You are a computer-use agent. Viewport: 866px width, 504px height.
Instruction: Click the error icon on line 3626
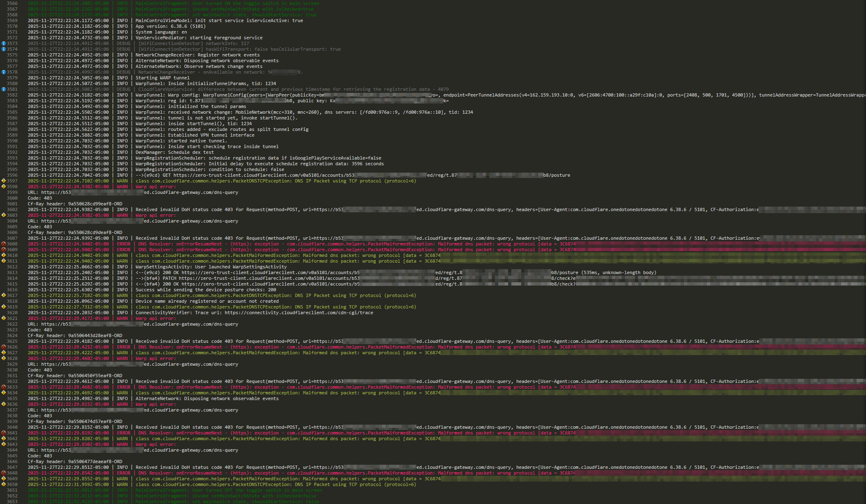pyautogui.click(x=4, y=347)
